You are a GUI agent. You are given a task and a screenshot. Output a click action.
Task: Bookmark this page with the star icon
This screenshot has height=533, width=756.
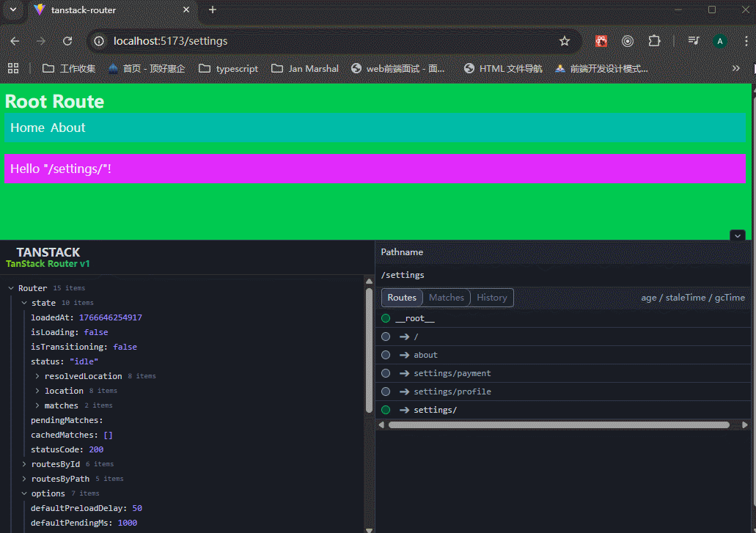tap(565, 41)
